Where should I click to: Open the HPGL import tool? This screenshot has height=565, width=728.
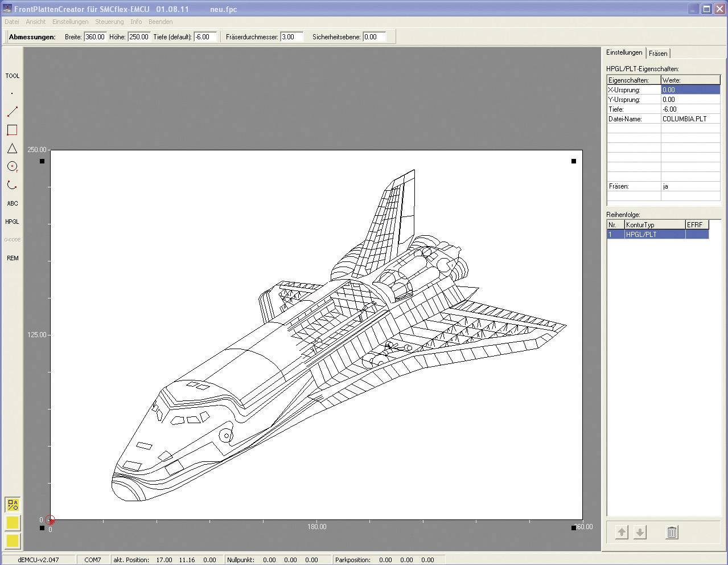(x=12, y=222)
